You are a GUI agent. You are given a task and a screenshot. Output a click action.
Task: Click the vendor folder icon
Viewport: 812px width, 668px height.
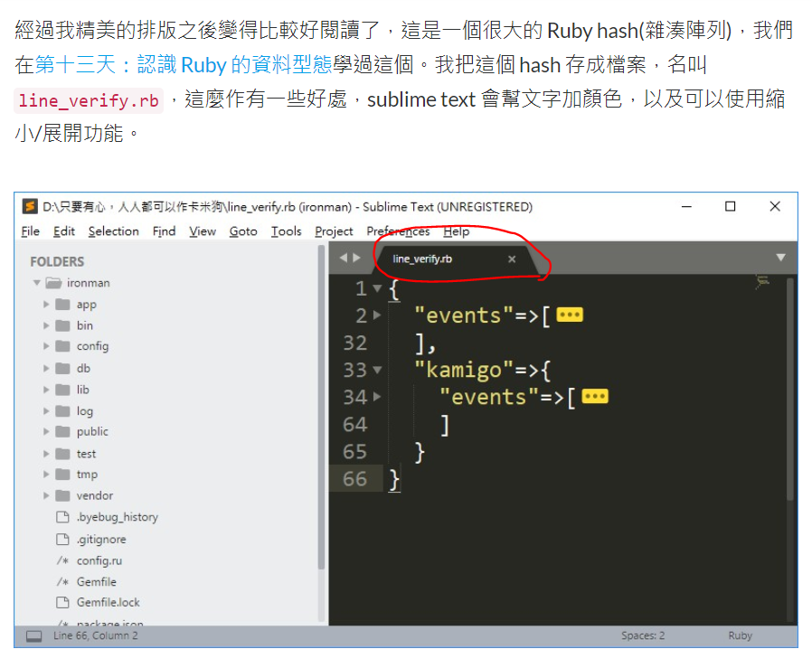point(62,495)
